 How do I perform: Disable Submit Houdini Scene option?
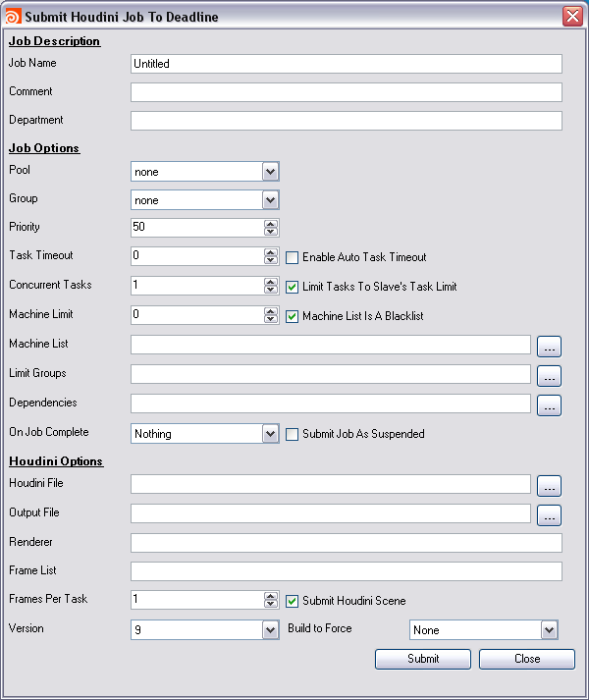click(293, 601)
